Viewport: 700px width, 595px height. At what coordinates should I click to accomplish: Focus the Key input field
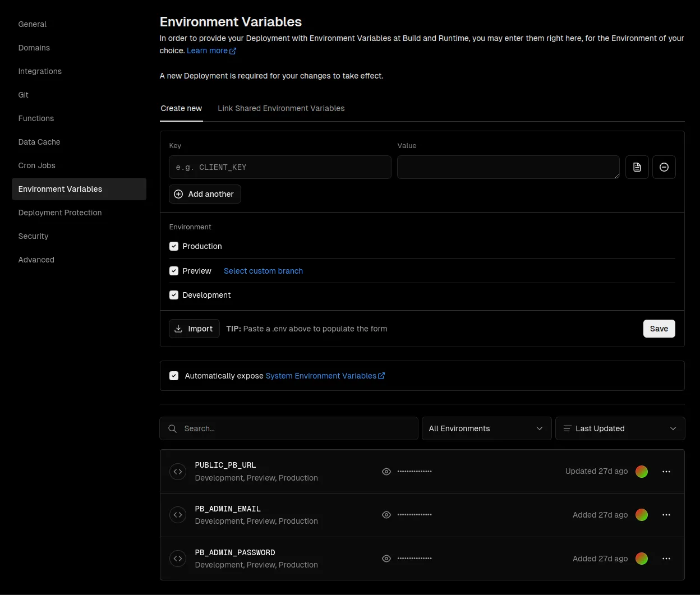coord(280,167)
